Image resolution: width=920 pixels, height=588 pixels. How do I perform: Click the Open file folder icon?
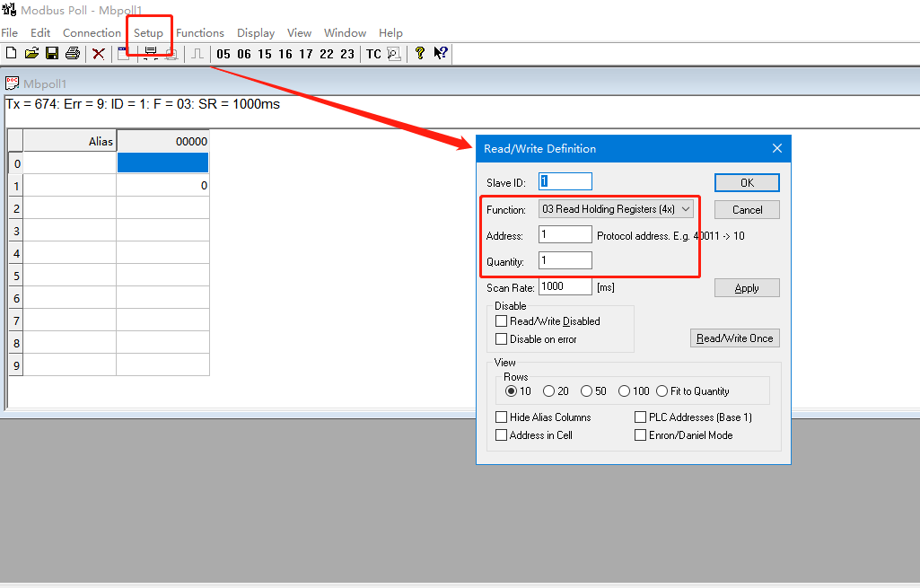(x=31, y=54)
